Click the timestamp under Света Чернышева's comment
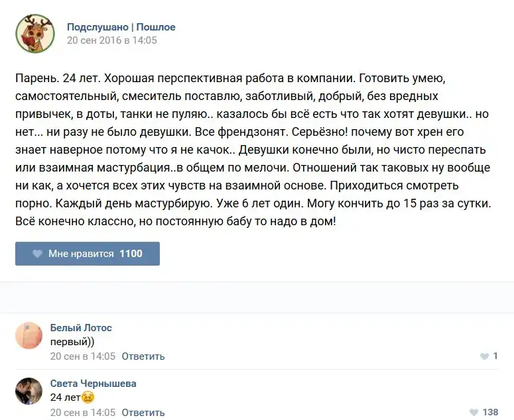The width and height of the screenshot is (514, 420). pos(83,412)
